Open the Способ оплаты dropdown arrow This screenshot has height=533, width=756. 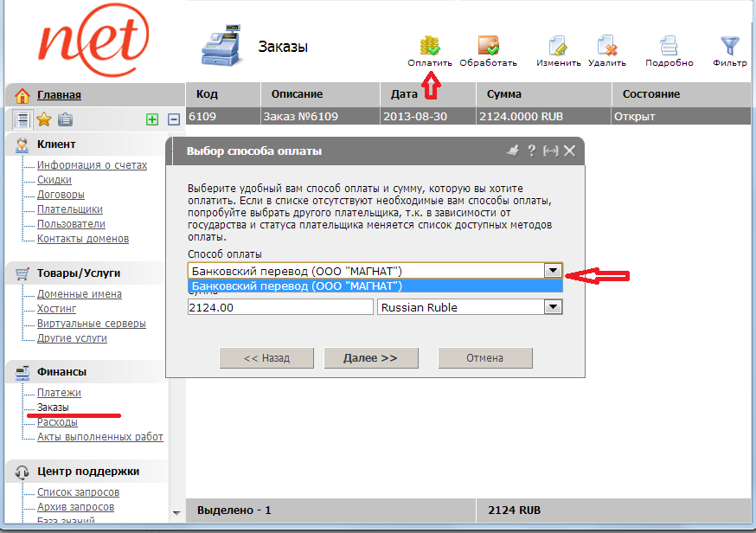554,270
